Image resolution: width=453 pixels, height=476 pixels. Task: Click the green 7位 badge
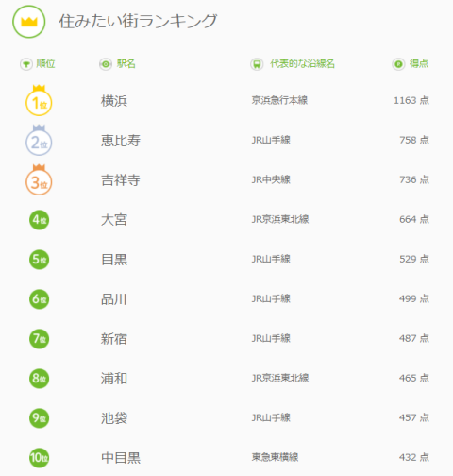(40, 339)
